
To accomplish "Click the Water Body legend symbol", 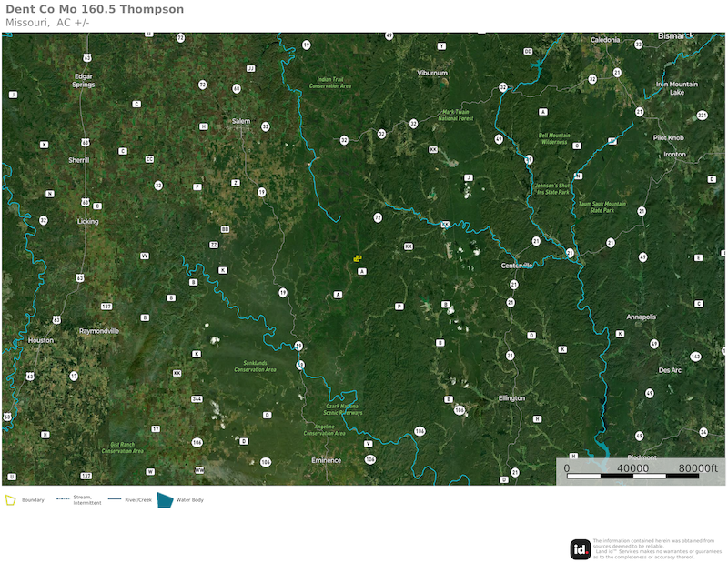I will tap(165, 500).
